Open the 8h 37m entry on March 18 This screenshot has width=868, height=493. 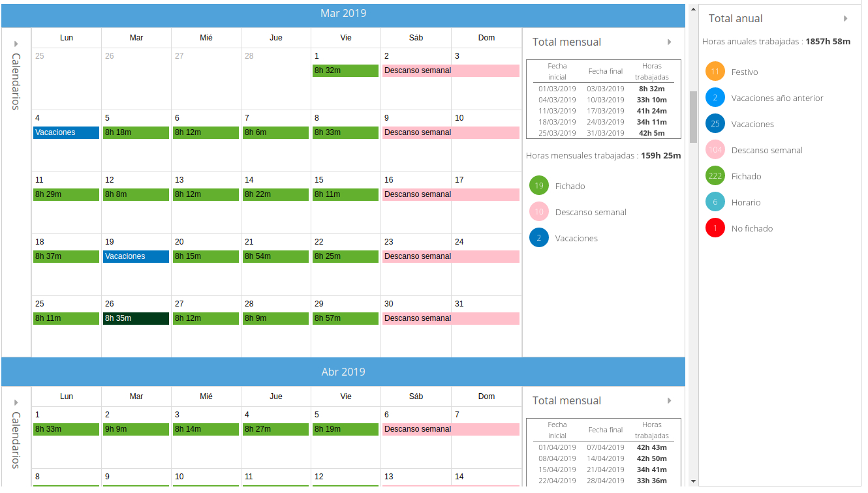pos(67,256)
